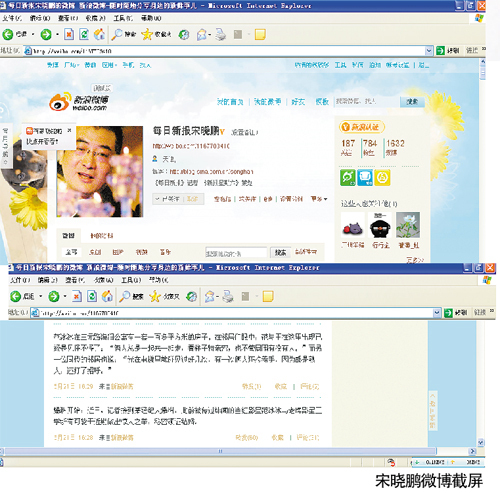Viewport: 500px width, 493px height.
Task: Click the Back arrow in upper browser toolbar
Action: click(8, 34)
